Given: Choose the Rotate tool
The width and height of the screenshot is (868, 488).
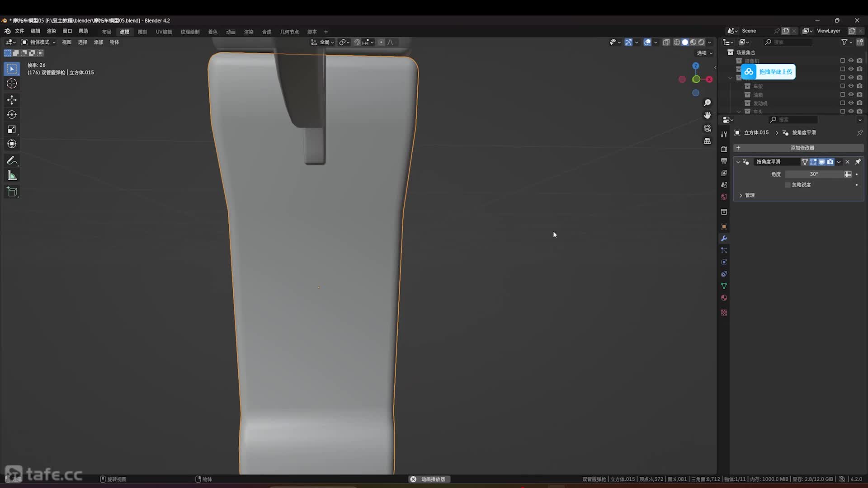Looking at the screenshot, I should pos(12,114).
